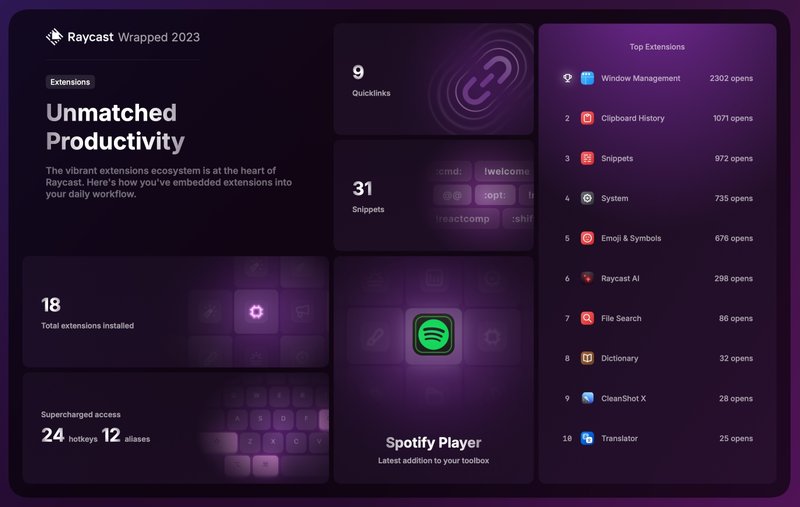Screen dimensions: 800x507
Task: Click the 735 opens count
Action: [x=734, y=198]
